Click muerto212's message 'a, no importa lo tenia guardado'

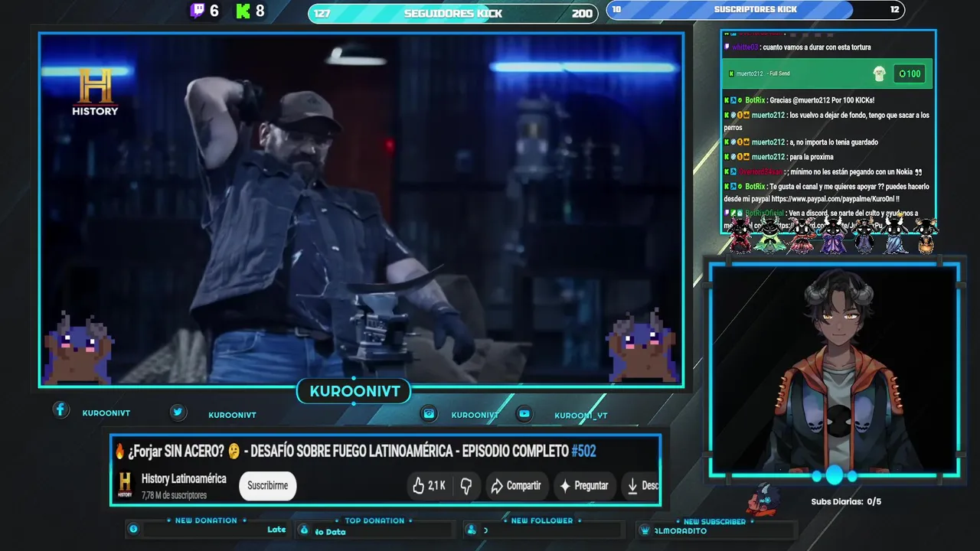pos(833,142)
